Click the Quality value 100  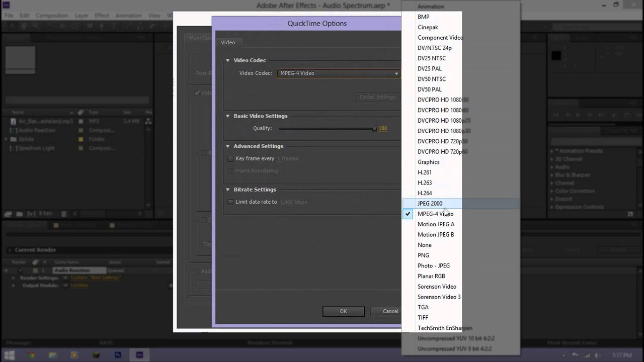383,129
